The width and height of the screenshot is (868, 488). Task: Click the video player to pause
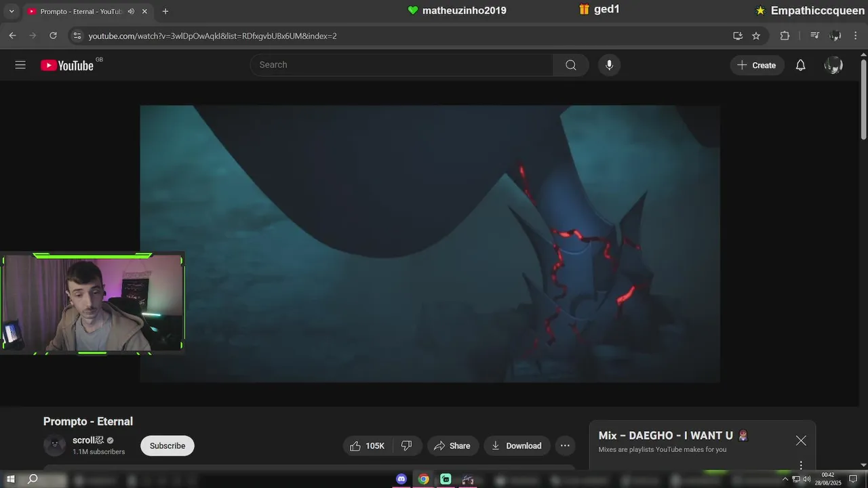tap(430, 243)
